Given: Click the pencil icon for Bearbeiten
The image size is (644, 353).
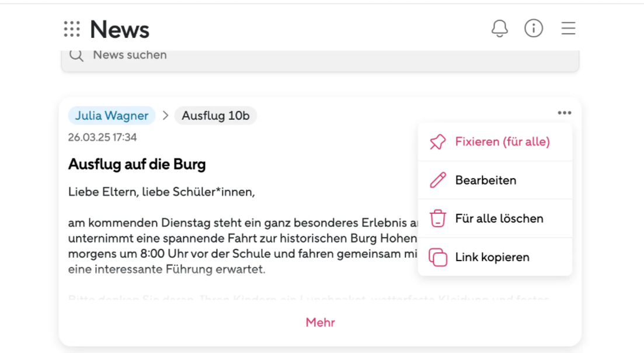Looking at the screenshot, I should click(x=438, y=180).
